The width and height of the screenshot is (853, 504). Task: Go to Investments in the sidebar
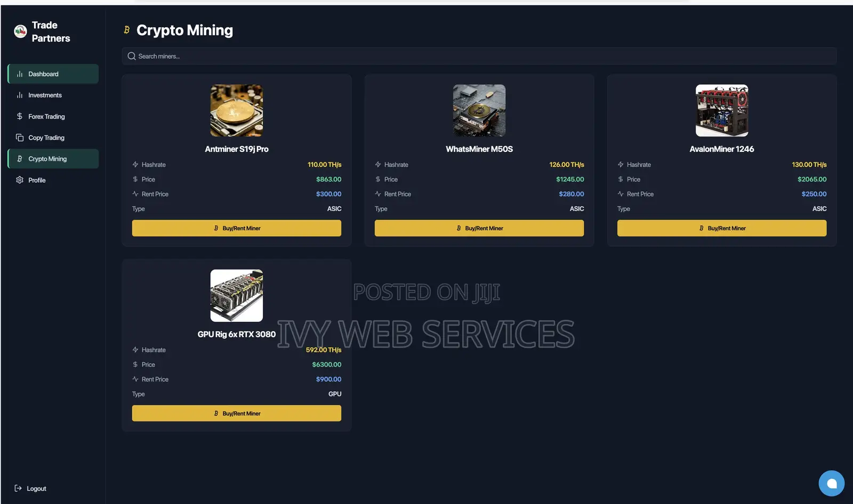pos(53,95)
